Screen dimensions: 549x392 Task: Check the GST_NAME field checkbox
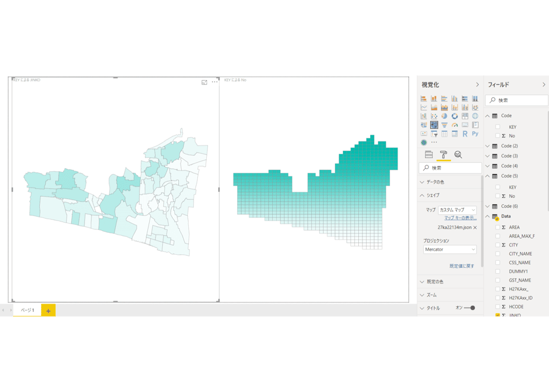[497, 280]
